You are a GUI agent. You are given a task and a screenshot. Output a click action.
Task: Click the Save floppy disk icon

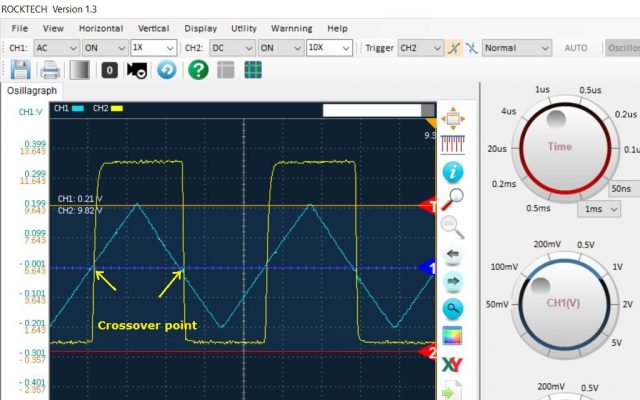20,70
